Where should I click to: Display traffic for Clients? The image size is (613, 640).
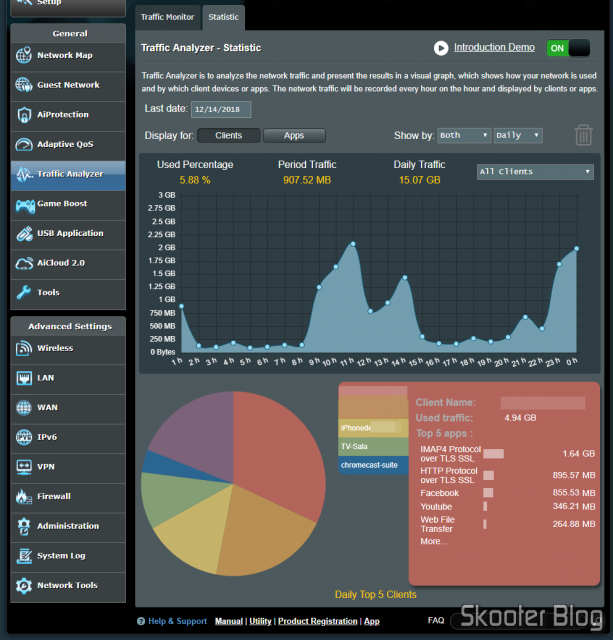229,136
